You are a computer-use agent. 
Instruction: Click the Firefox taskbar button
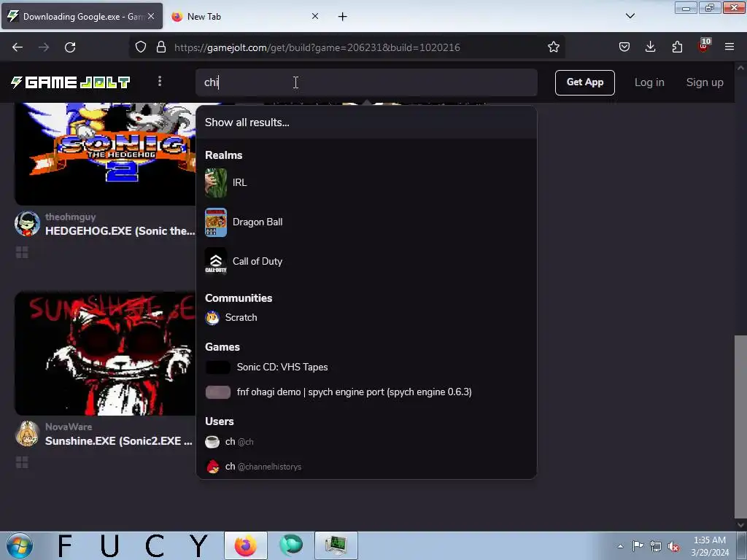click(x=246, y=545)
